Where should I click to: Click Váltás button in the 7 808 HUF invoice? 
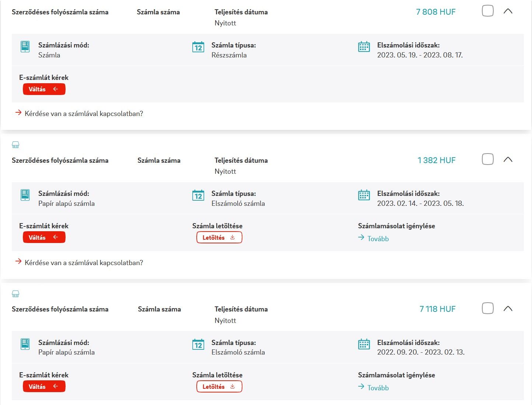(44, 89)
